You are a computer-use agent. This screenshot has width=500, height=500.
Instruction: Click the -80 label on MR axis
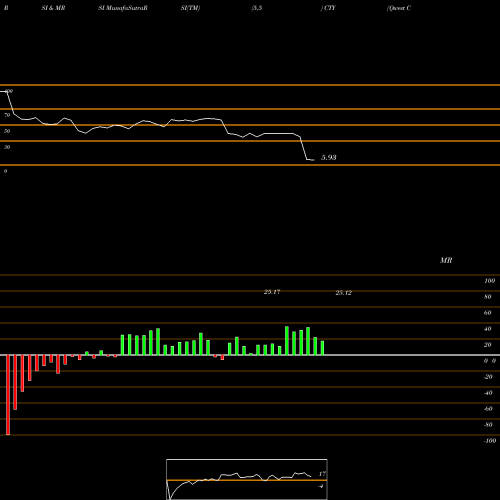click(488, 425)
